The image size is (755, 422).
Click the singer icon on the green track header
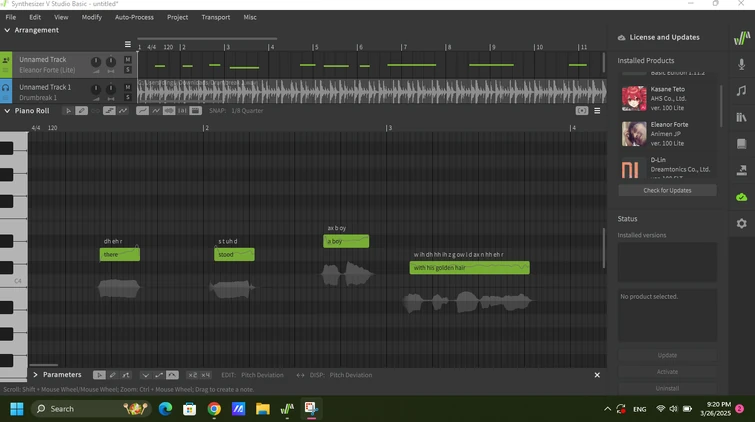coord(6,60)
